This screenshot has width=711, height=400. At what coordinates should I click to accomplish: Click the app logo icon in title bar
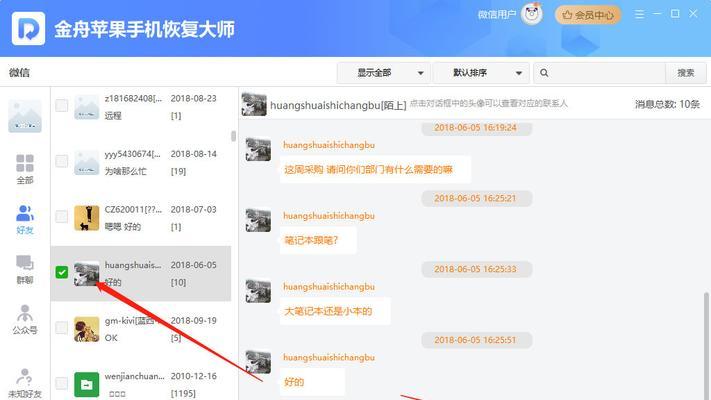[x=28, y=29]
